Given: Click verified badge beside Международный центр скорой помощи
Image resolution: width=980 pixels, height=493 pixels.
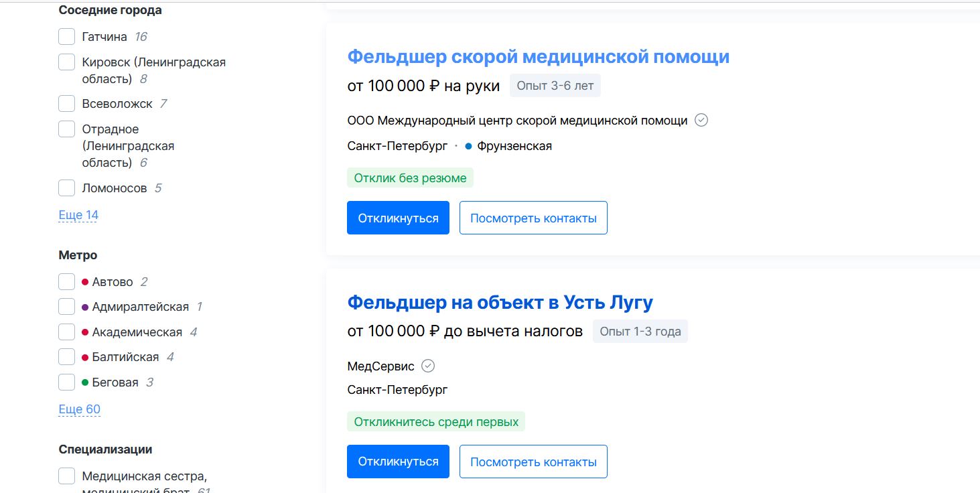Looking at the screenshot, I should click(701, 121).
